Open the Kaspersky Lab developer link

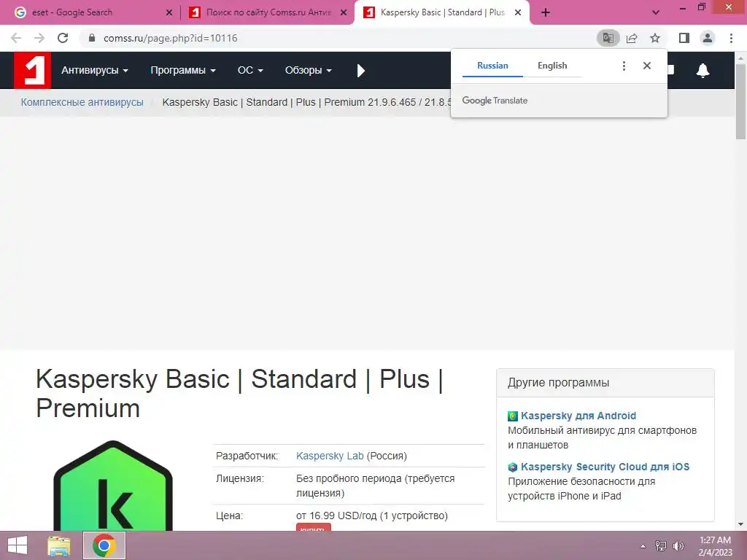[x=330, y=456]
